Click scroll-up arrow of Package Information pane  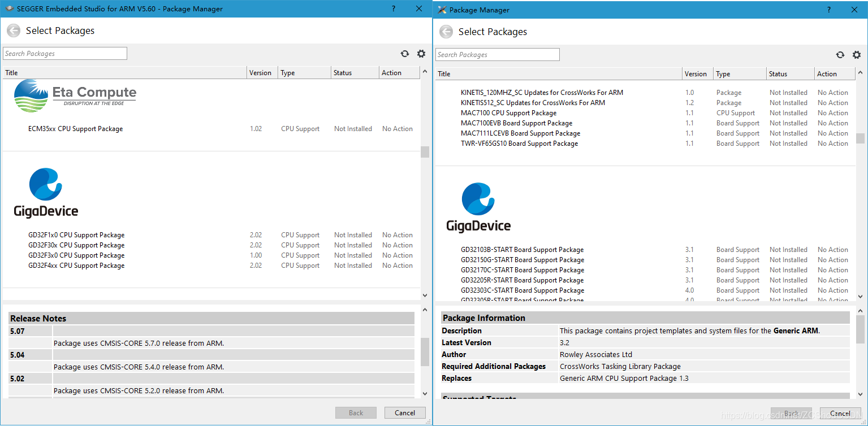click(861, 311)
